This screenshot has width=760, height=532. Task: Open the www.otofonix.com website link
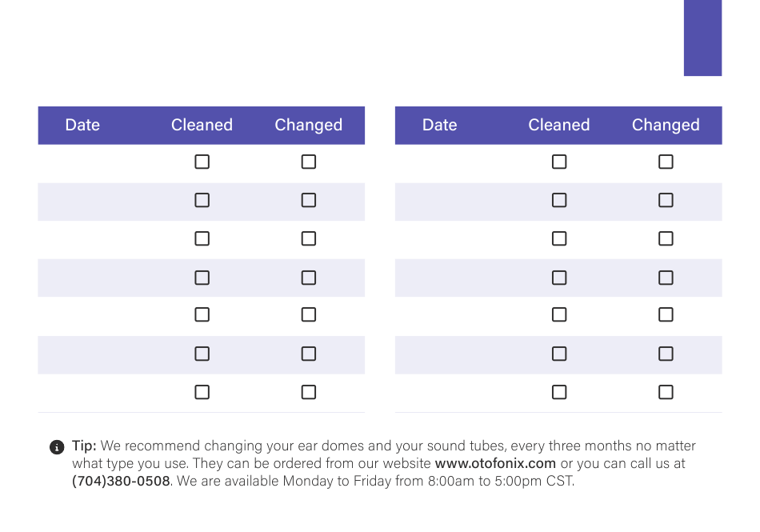(495, 463)
